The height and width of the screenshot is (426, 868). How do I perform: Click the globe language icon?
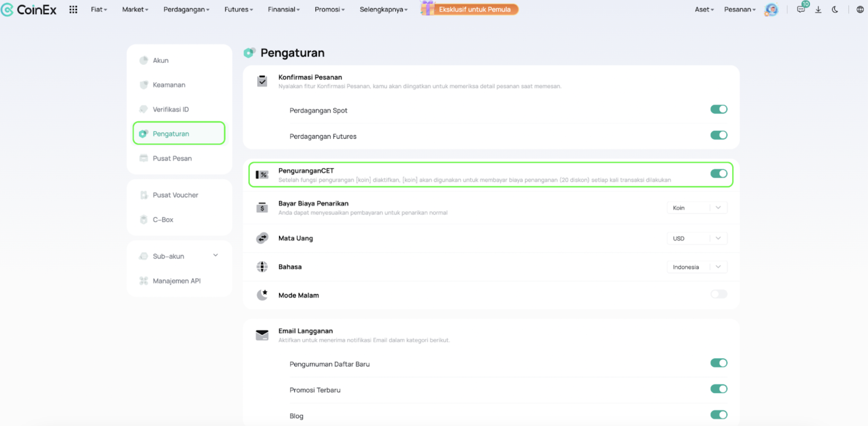point(860,9)
